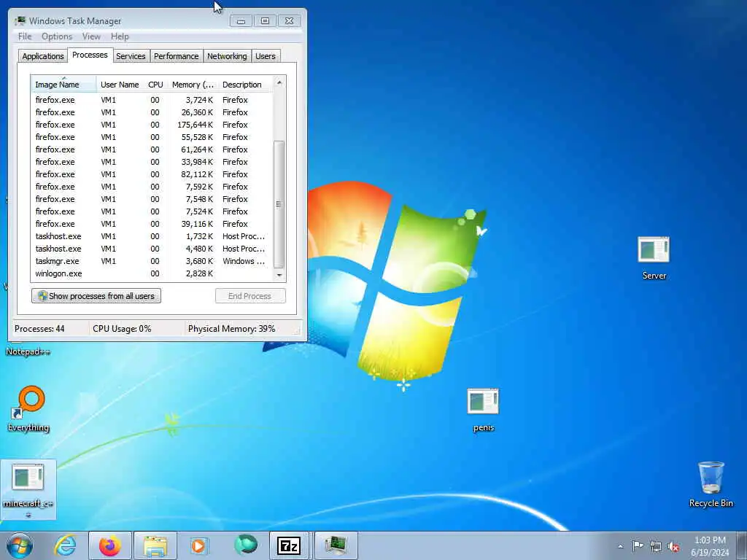The height and width of the screenshot is (560, 747).
Task: Launch Internet Explorer from the taskbar
Action: [65, 545]
